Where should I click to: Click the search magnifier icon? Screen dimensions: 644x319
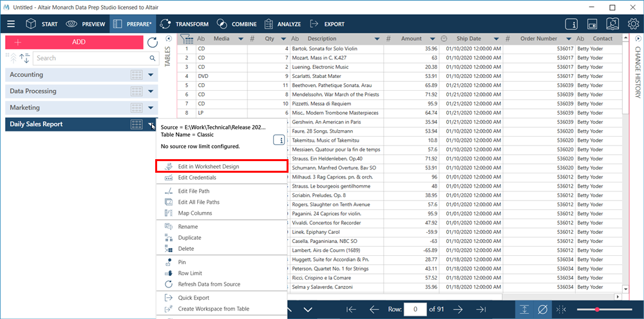pyautogui.click(x=153, y=58)
